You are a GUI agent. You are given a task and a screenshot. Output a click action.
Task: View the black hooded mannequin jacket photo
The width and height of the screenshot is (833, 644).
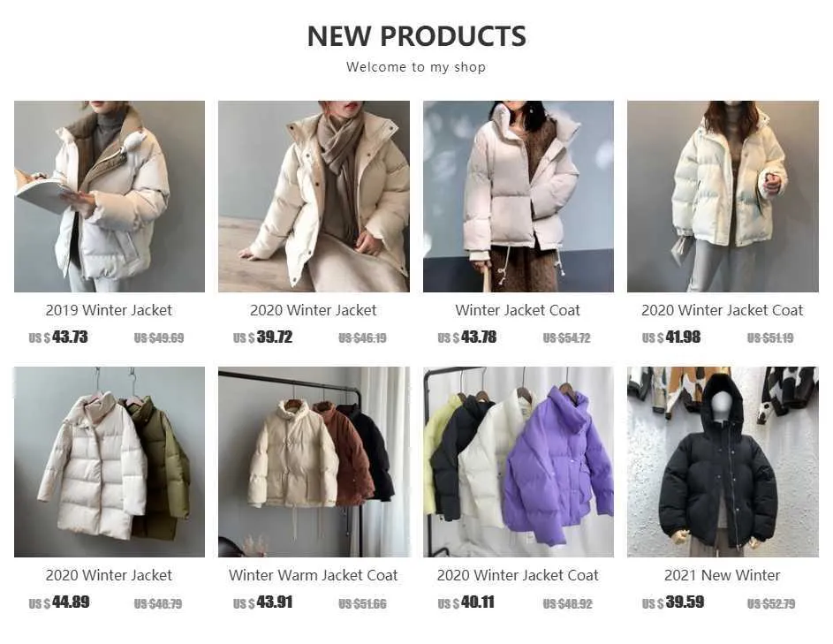723,462
